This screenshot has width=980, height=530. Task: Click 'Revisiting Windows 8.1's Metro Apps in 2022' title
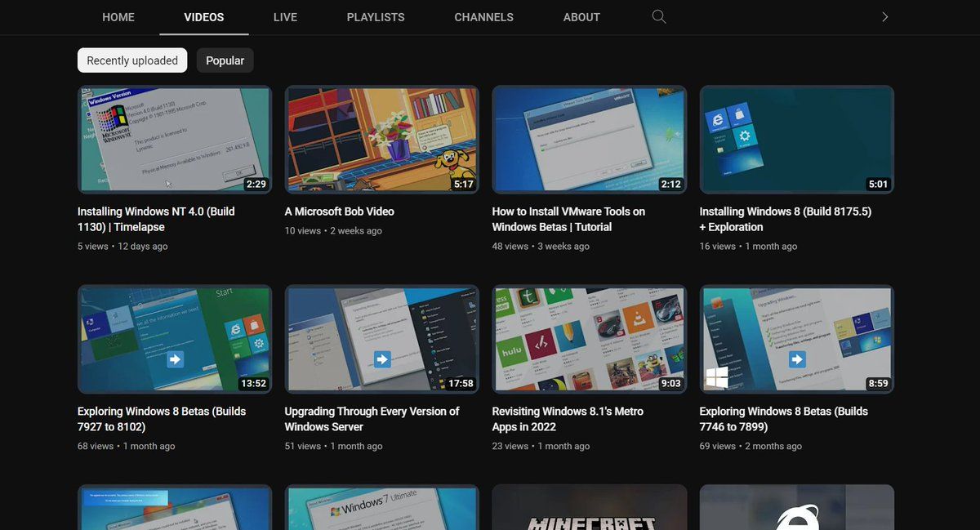[568, 419]
